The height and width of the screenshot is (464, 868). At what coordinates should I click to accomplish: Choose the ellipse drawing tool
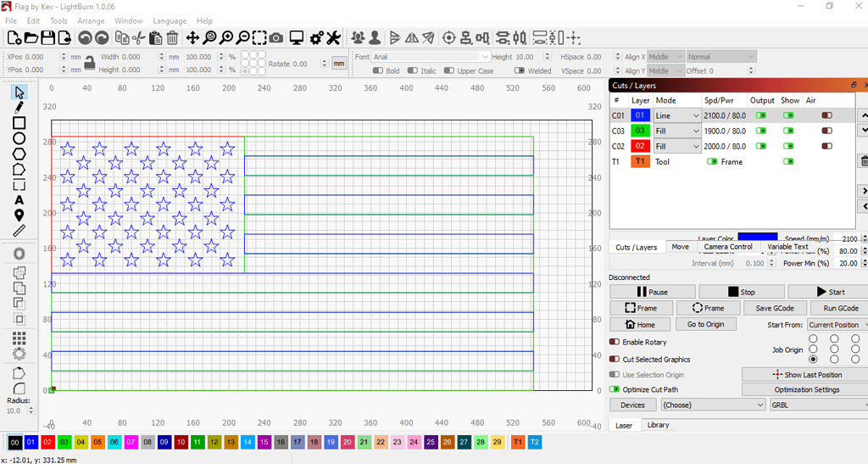[19, 138]
